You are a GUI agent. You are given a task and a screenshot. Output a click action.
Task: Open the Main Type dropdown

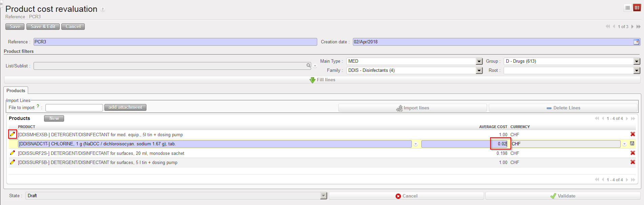(479, 61)
